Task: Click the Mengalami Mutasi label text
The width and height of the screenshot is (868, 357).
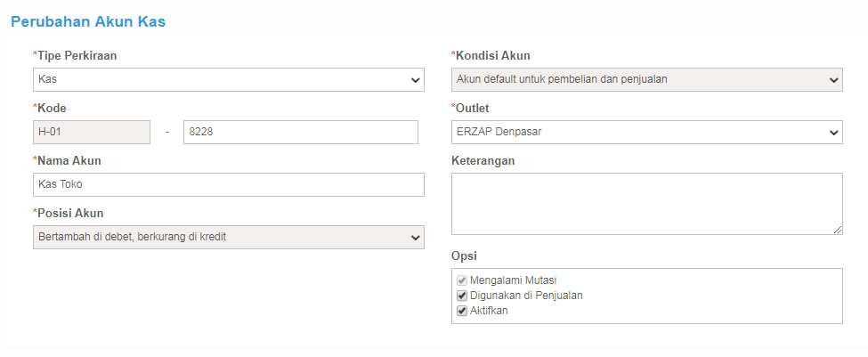Action: coord(513,280)
